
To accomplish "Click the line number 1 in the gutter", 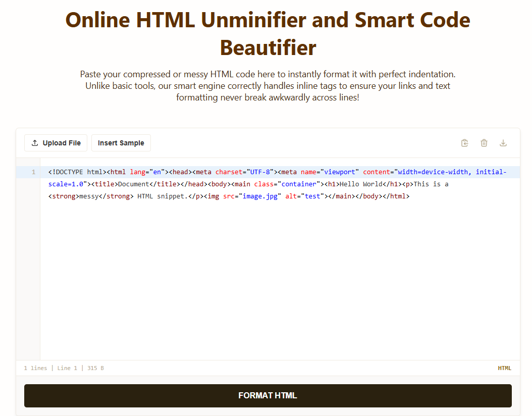I will pos(33,172).
